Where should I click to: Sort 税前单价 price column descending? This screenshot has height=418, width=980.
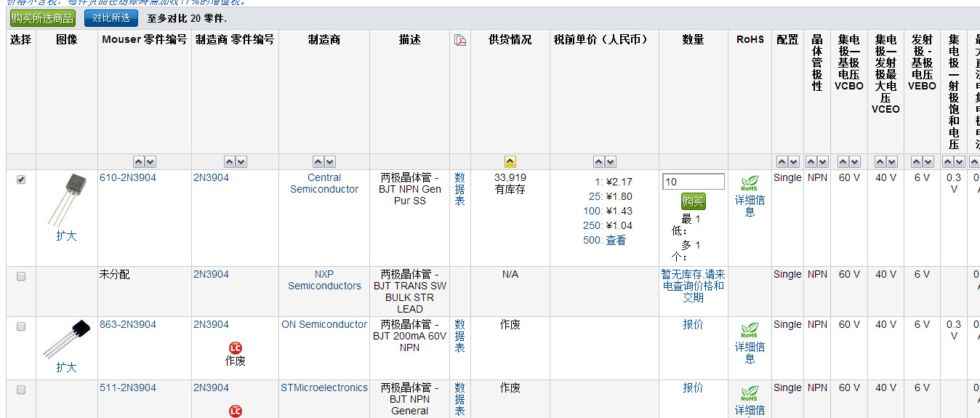click(610, 162)
